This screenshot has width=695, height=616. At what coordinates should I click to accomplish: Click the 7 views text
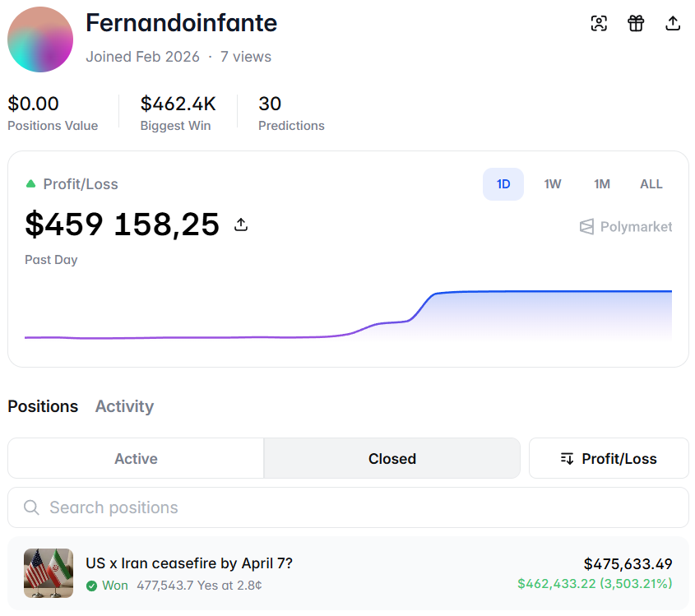point(246,57)
